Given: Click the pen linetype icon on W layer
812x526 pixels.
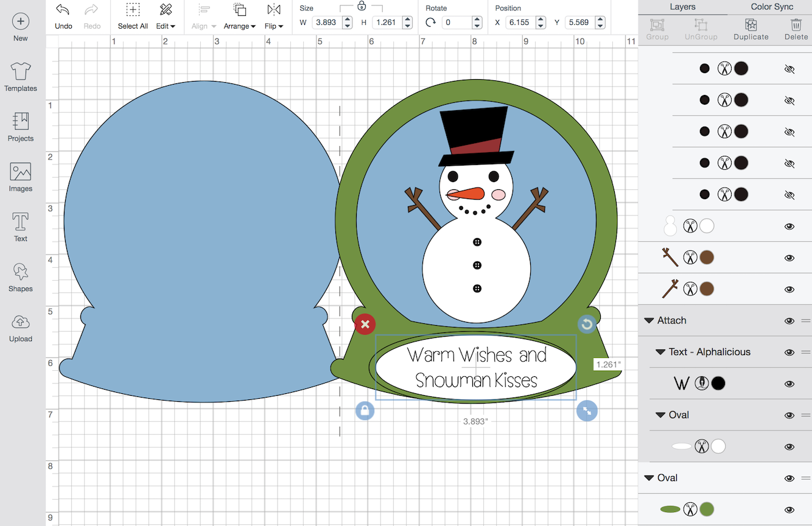Looking at the screenshot, I should (702, 384).
